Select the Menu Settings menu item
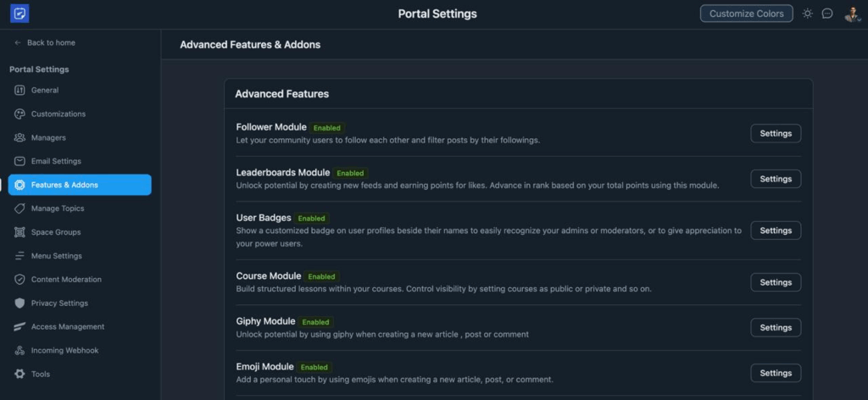 pos(56,256)
